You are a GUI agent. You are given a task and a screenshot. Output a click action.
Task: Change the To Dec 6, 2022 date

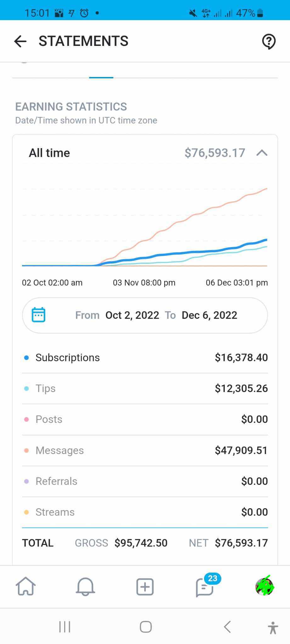point(201,315)
